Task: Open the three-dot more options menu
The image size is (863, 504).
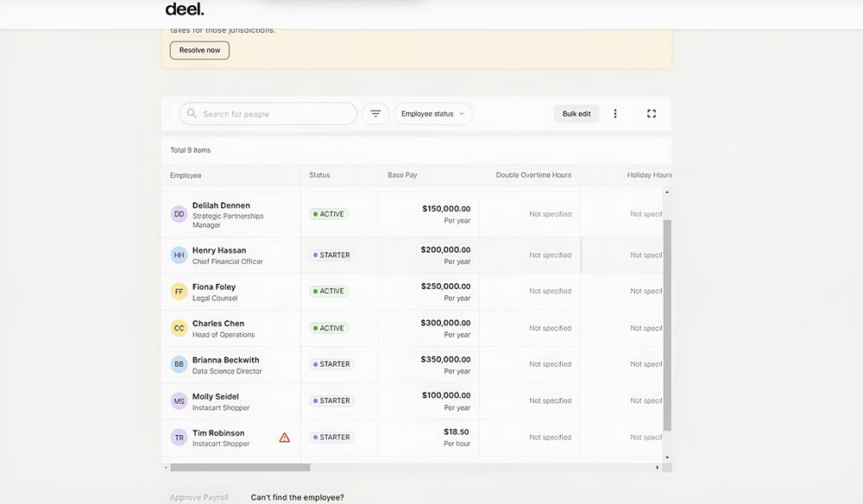Action: click(615, 114)
